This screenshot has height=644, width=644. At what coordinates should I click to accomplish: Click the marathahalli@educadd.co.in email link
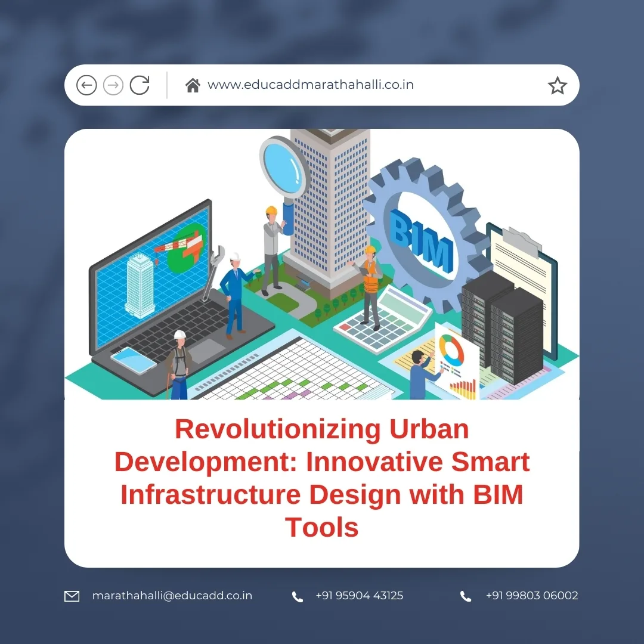coord(172,596)
